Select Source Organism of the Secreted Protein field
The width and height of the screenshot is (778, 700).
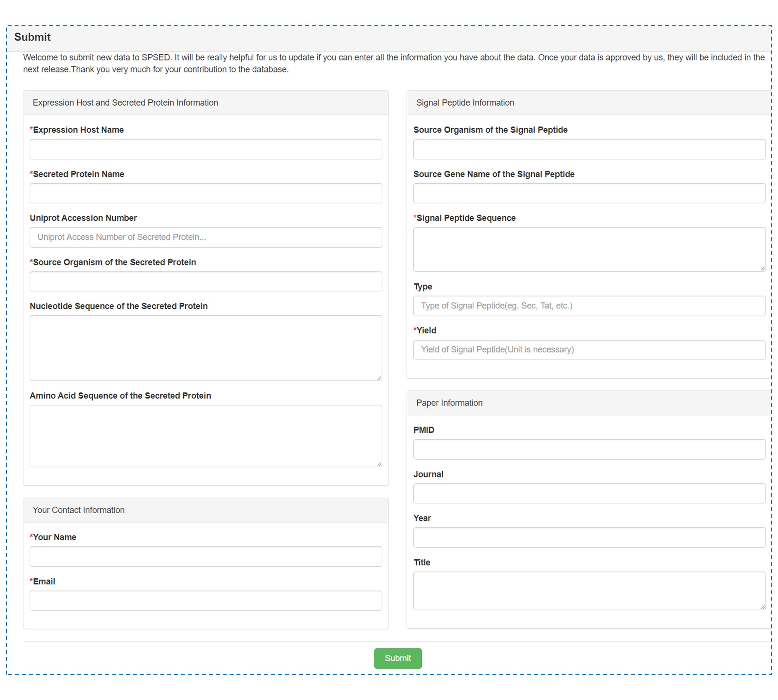coord(206,282)
